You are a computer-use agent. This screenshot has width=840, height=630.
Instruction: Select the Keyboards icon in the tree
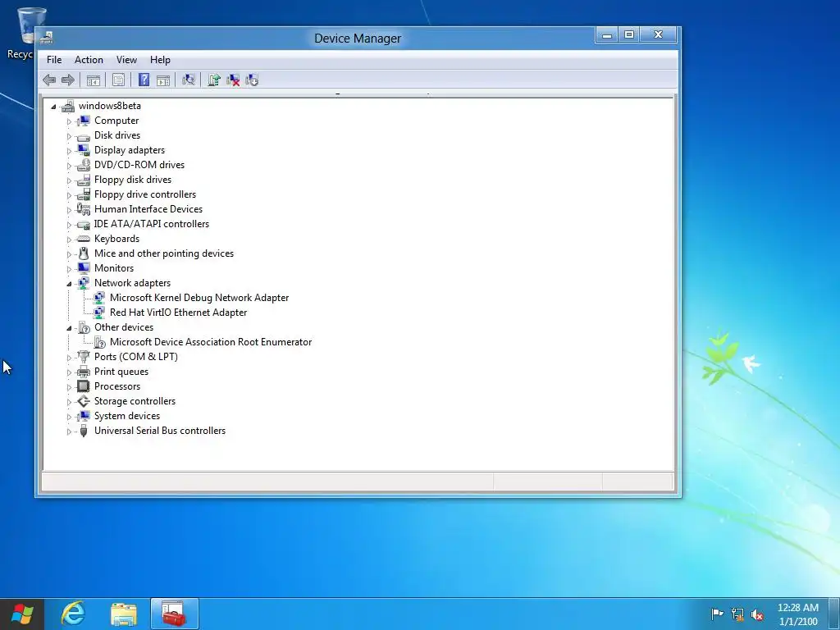tap(84, 239)
